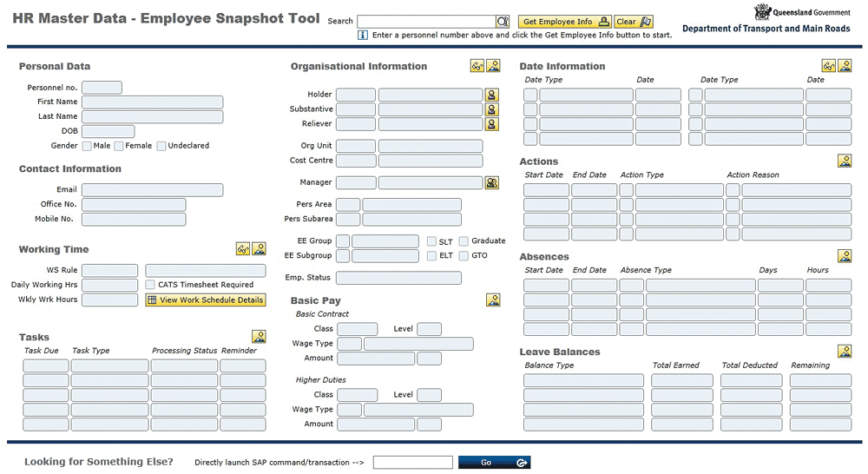Click the 'Balance Type' column header
This screenshot has width=868, height=474.
point(549,365)
